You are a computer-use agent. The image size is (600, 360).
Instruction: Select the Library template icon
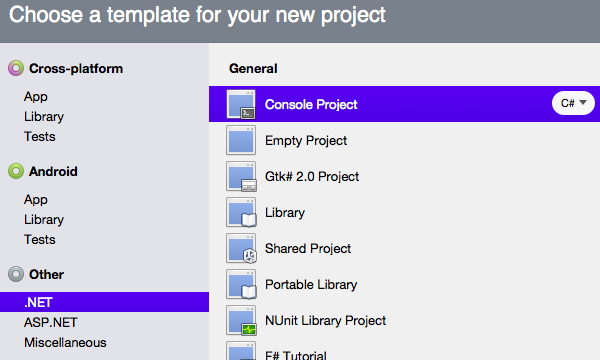click(241, 212)
